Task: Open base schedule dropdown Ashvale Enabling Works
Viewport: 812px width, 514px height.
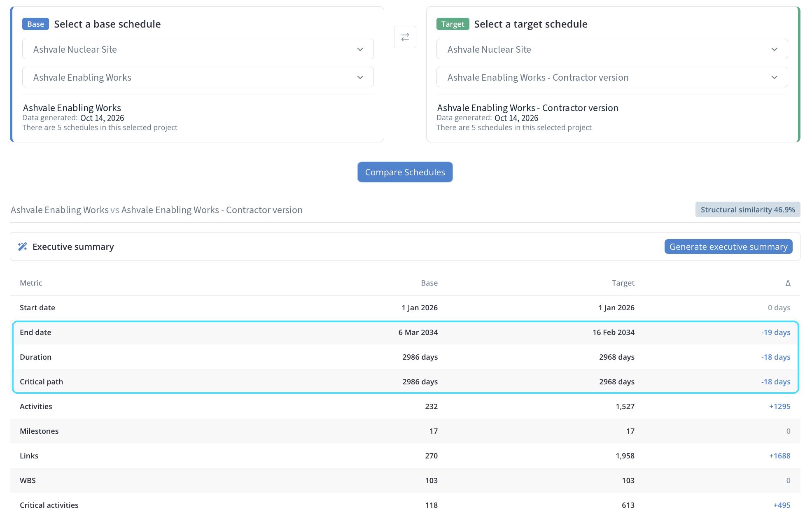Action: pos(198,77)
